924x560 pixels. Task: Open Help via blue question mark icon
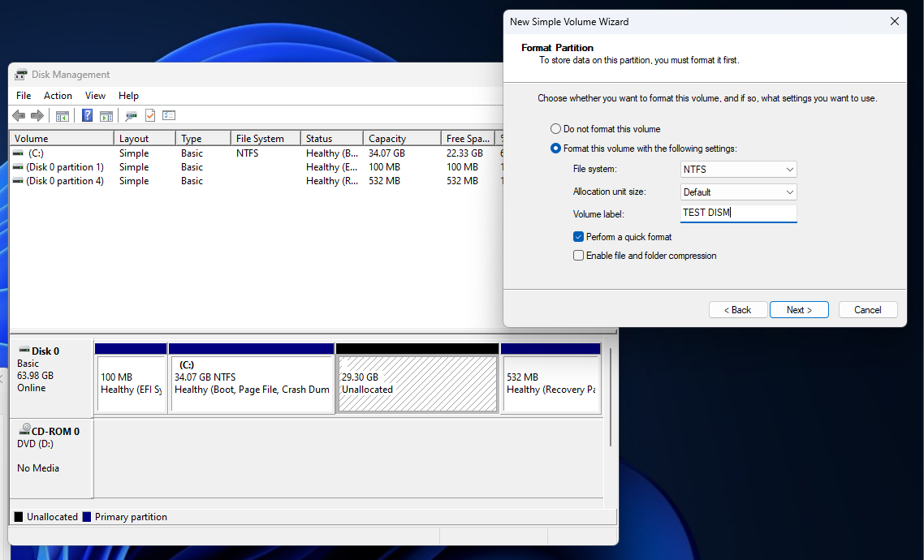[x=87, y=115]
